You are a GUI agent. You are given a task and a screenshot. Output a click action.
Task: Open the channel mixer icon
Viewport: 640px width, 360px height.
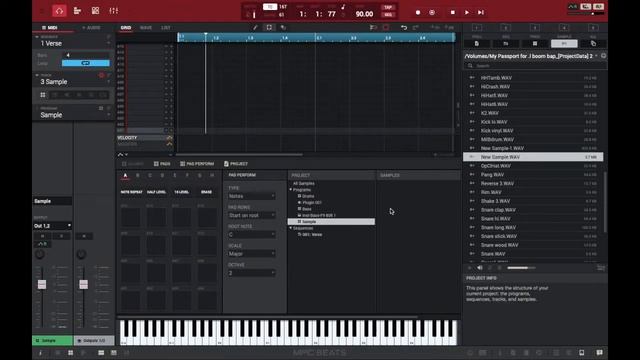pos(113,11)
